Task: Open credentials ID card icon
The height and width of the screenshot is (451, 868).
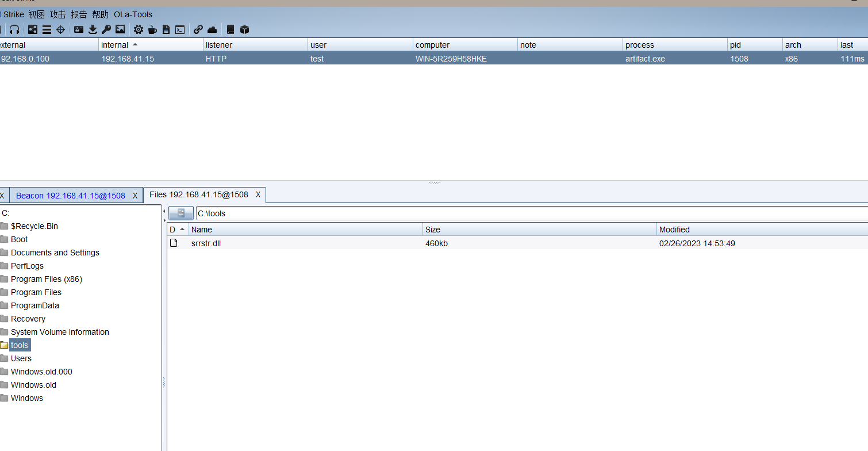Action: [x=79, y=29]
